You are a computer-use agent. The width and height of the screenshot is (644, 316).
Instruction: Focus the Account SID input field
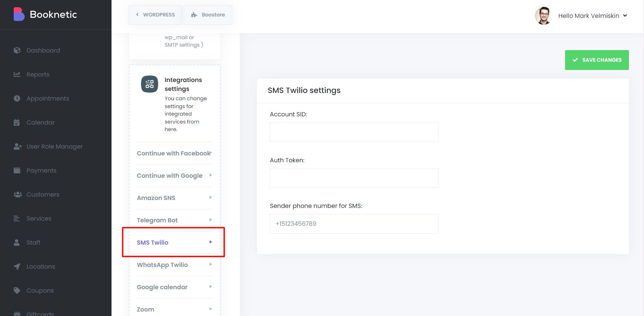[354, 132]
